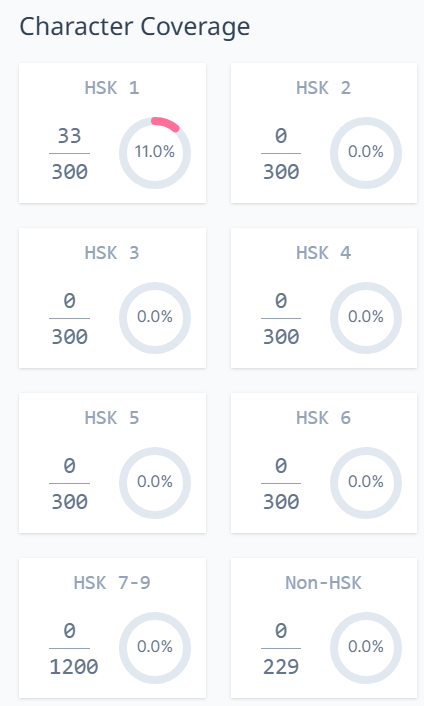Open the HSK 2 card heading

[x=324, y=88]
